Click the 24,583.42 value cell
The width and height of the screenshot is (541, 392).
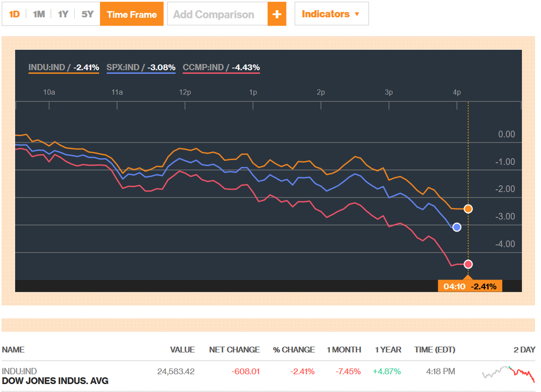pos(176,371)
